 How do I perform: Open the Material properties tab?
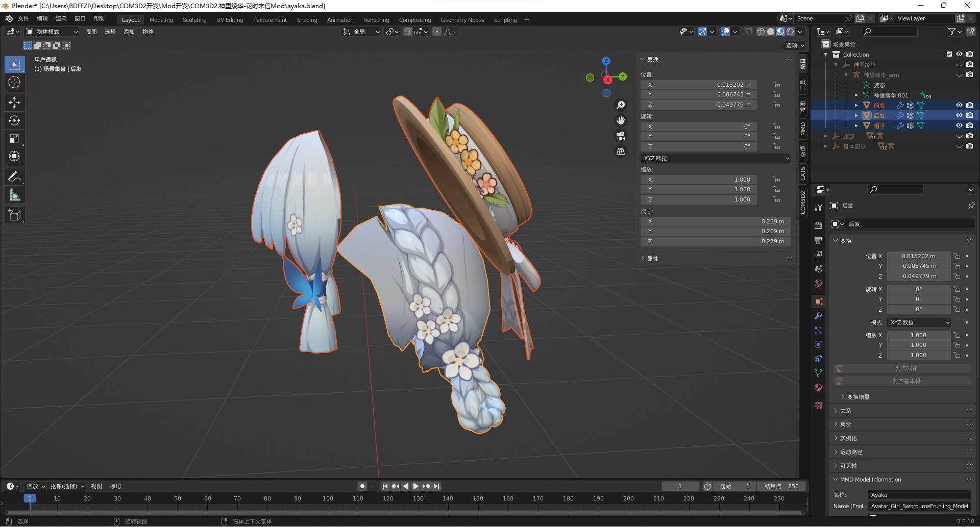pyautogui.click(x=818, y=387)
